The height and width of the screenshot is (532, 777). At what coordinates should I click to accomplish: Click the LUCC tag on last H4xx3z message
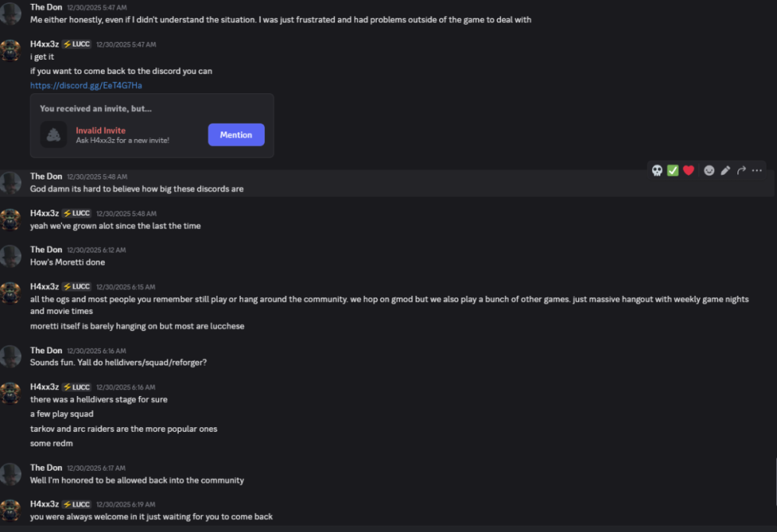(x=76, y=504)
